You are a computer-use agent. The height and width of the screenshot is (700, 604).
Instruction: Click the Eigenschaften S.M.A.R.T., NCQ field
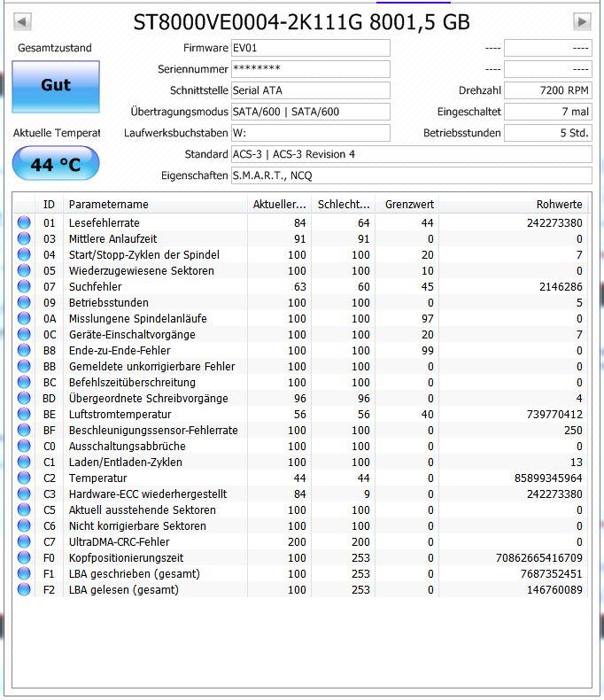[411, 175]
